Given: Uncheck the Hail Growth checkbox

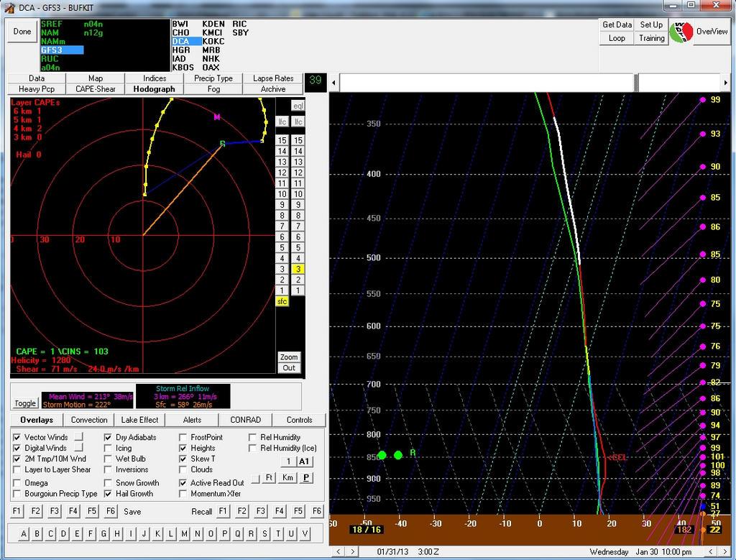Looking at the screenshot, I should coord(108,493).
